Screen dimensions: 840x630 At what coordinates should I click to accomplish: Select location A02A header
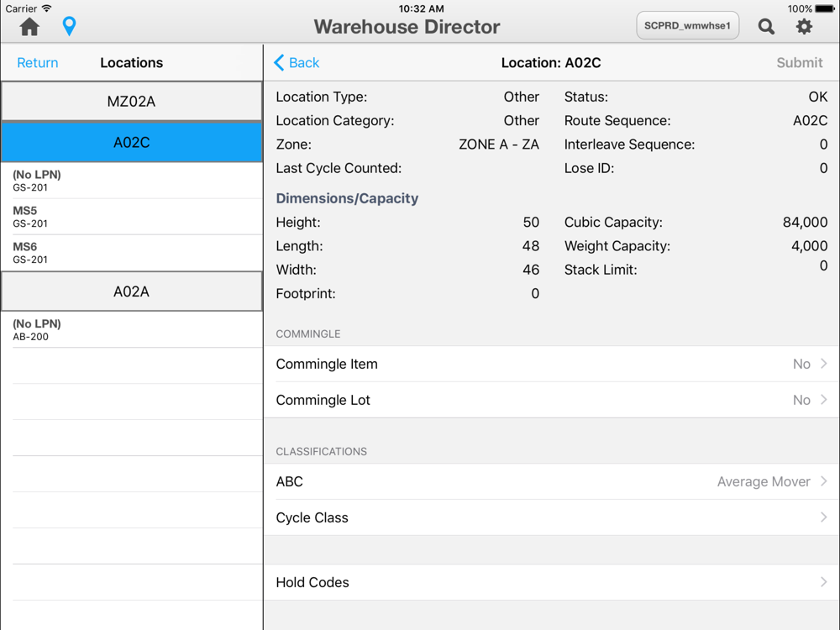point(132,291)
